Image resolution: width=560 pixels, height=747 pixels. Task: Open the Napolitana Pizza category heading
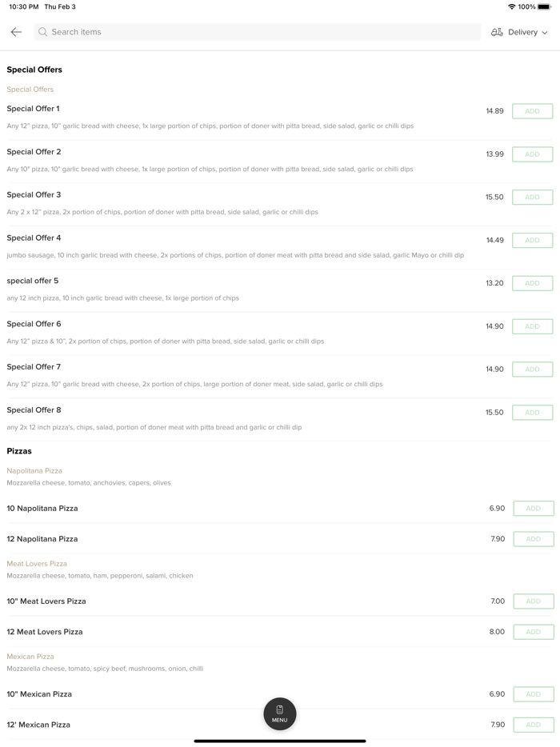click(34, 471)
